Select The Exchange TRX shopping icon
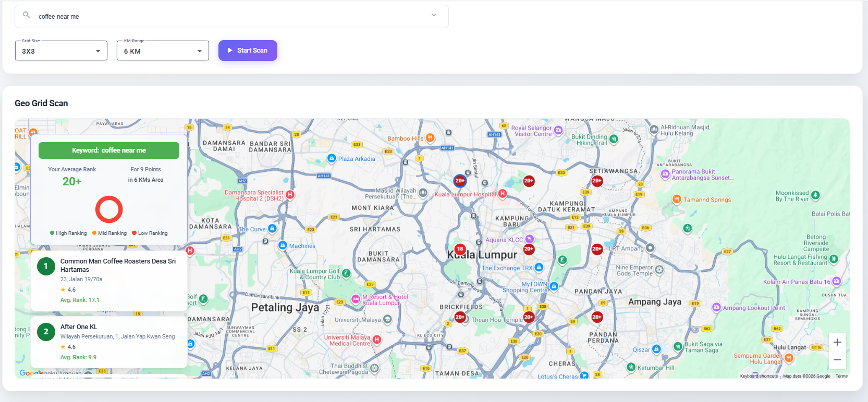Image resolution: width=868 pixels, height=402 pixels. point(539,267)
